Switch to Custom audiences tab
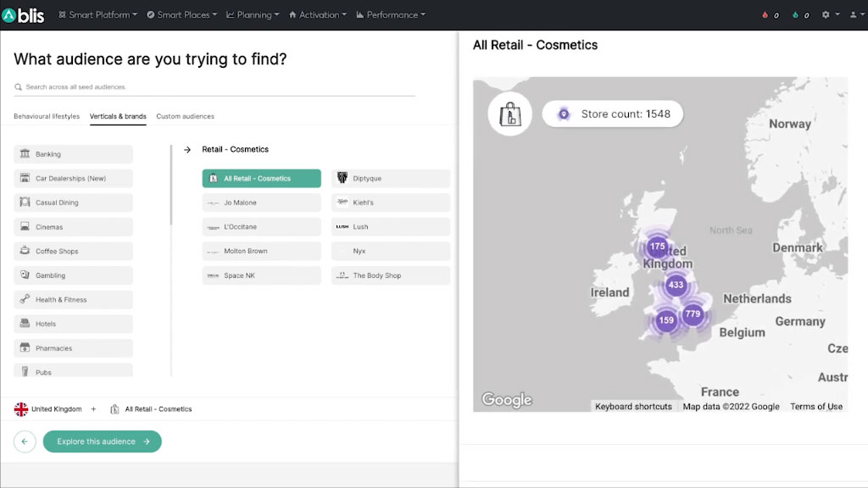Screen dimensions: 868x488 pos(185,116)
